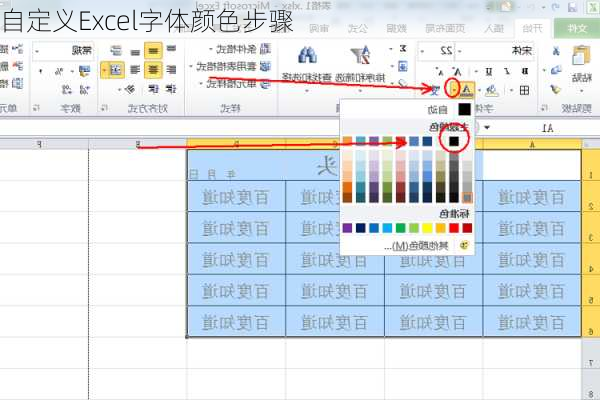Switch to the Data (数据) tab
Image resolution: width=600 pixels, height=400 pixels.
tap(396, 28)
